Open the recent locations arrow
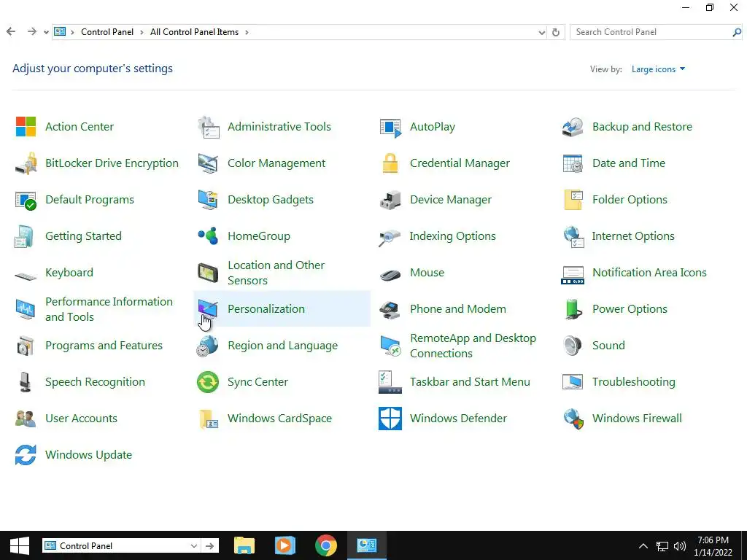Image resolution: width=747 pixels, height=560 pixels. tap(46, 32)
